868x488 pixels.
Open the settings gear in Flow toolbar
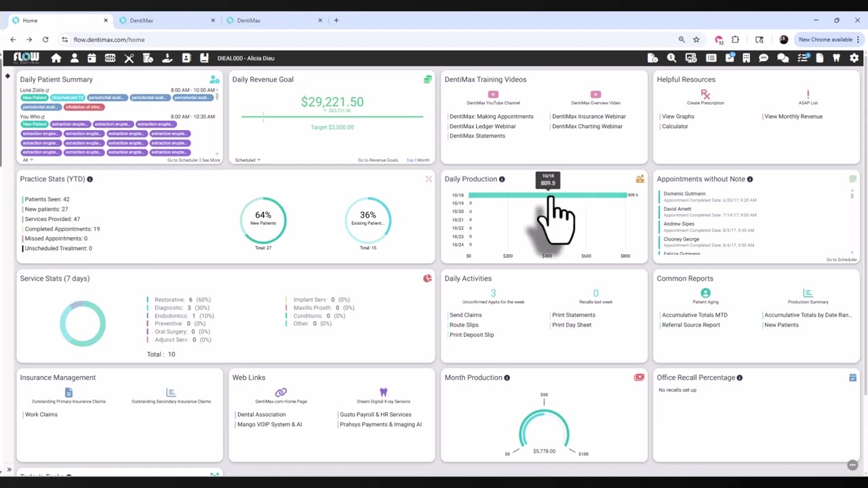(x=854, y=58)
